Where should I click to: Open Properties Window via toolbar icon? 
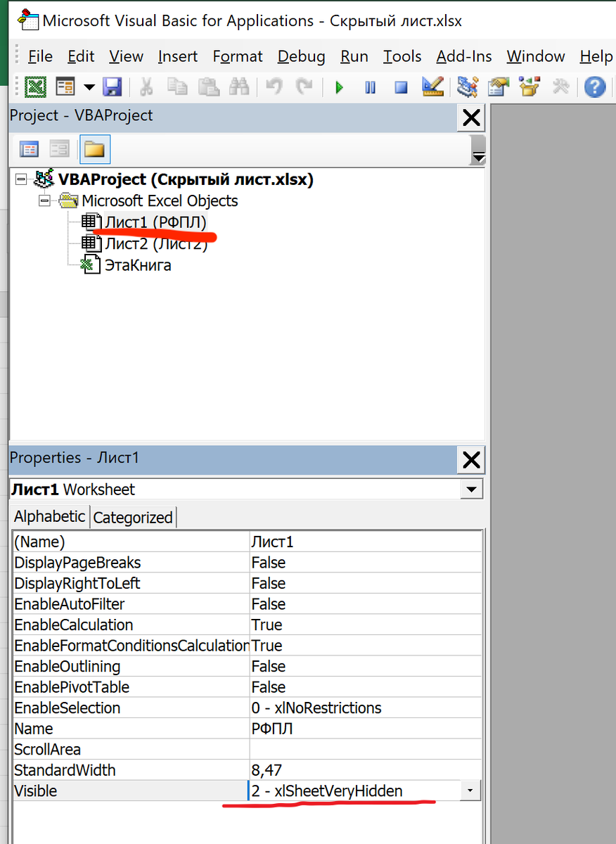499,87
